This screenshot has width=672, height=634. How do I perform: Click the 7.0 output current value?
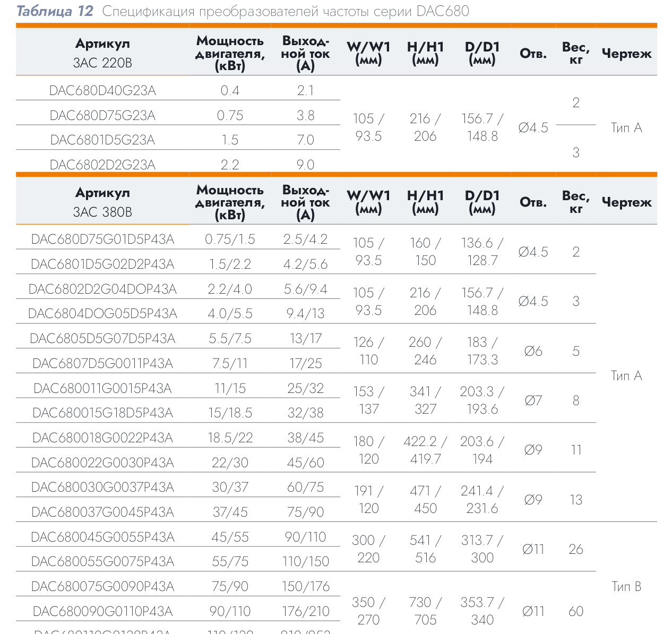306,140
